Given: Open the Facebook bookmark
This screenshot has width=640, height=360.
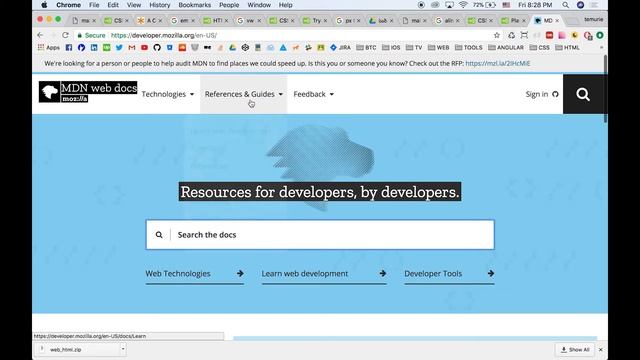Looking at the screenshot, I should pyautogui.click(x=69, y=48).
